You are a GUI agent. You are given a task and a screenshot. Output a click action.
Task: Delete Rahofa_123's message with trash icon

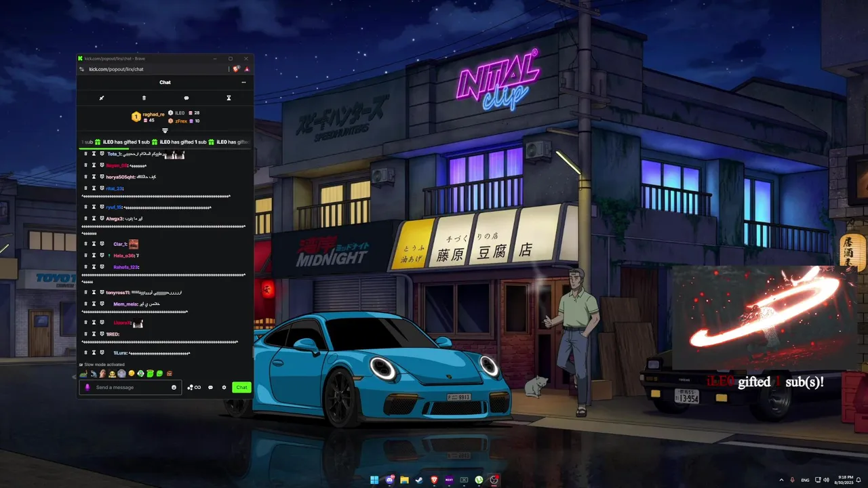point(85,267)
